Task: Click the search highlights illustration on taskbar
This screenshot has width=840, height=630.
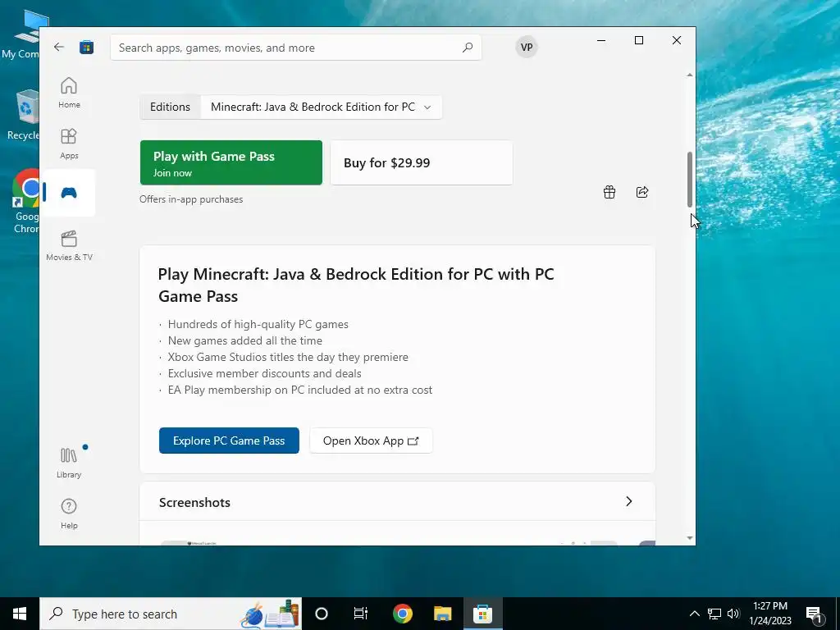Action: coord(269,614)
